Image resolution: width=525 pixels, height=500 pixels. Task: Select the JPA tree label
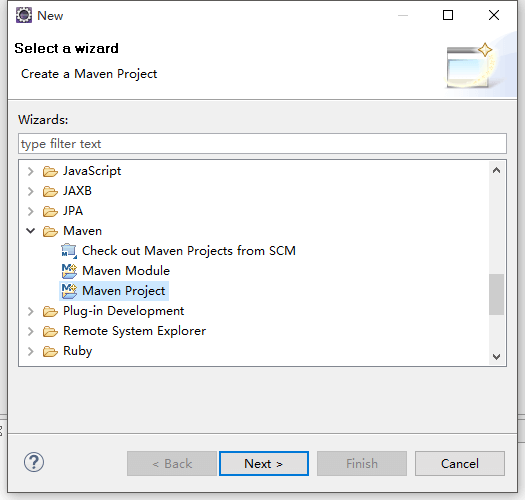tap(73, 211)
